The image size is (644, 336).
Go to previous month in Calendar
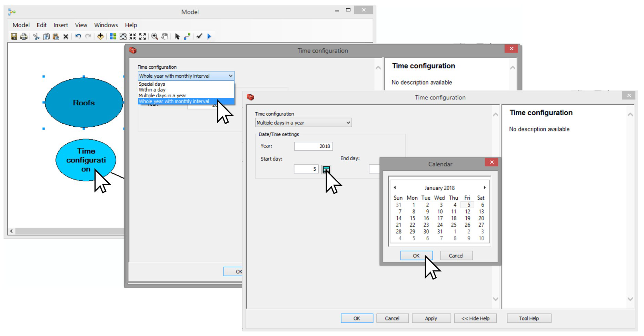395,188
